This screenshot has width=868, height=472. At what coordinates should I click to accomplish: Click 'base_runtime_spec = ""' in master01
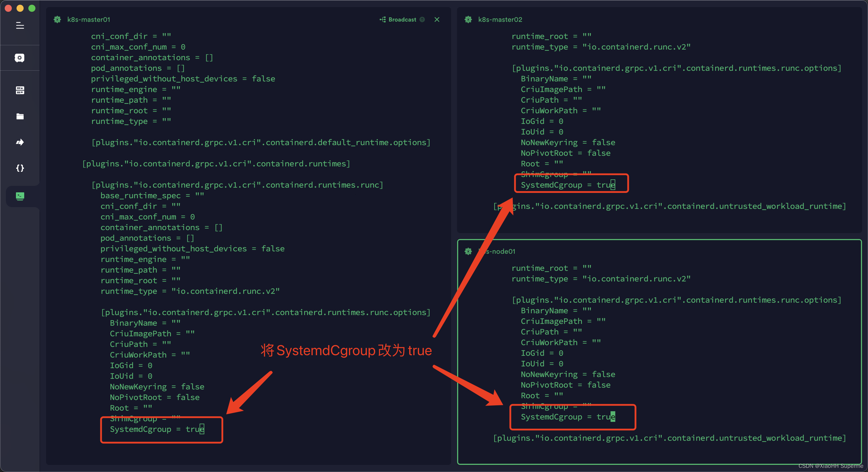click(152, 196)
